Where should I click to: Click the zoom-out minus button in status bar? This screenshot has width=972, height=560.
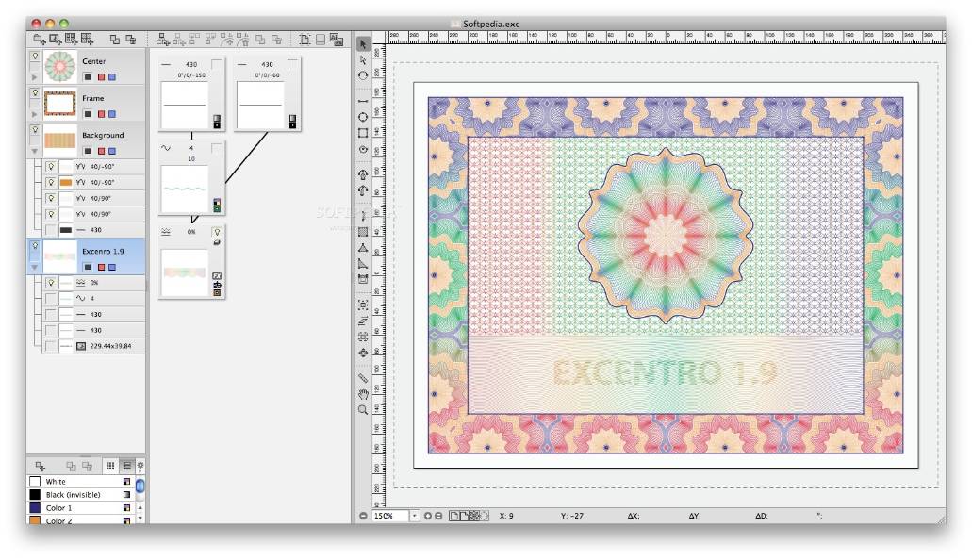[x=364, y=516]
